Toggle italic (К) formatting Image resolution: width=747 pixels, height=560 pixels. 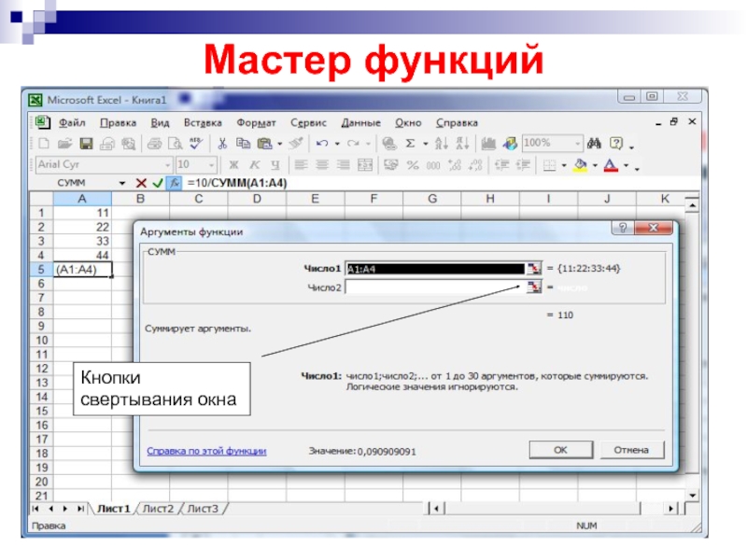tap(255, 165)
